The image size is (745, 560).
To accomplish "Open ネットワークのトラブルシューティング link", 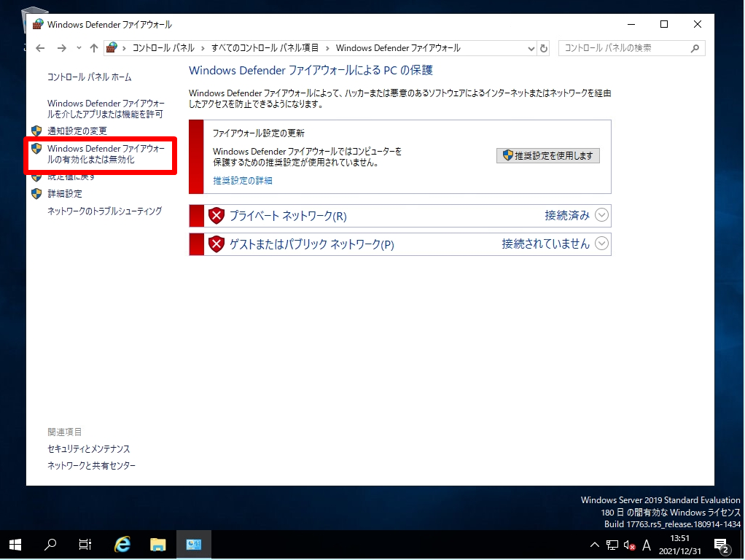I will pos(104,211).
